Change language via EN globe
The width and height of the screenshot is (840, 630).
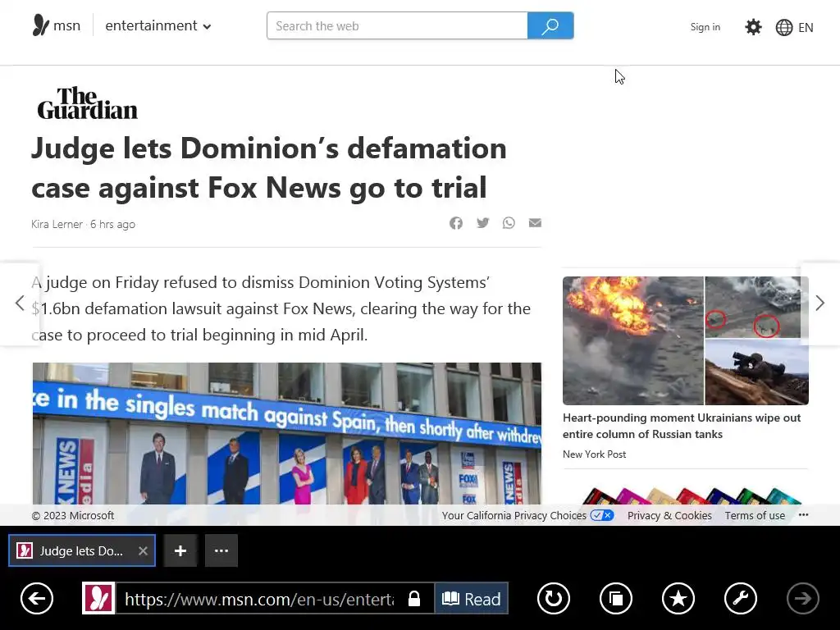coord(794,27)
